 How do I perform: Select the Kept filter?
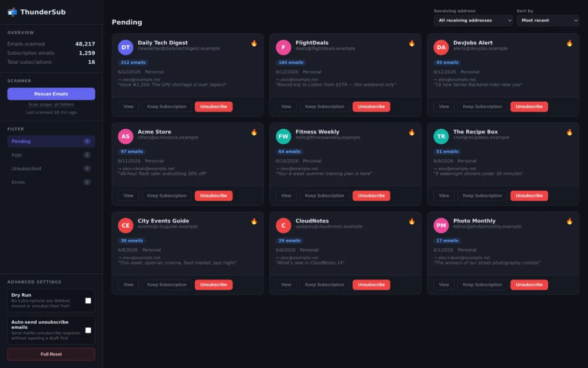51,155
